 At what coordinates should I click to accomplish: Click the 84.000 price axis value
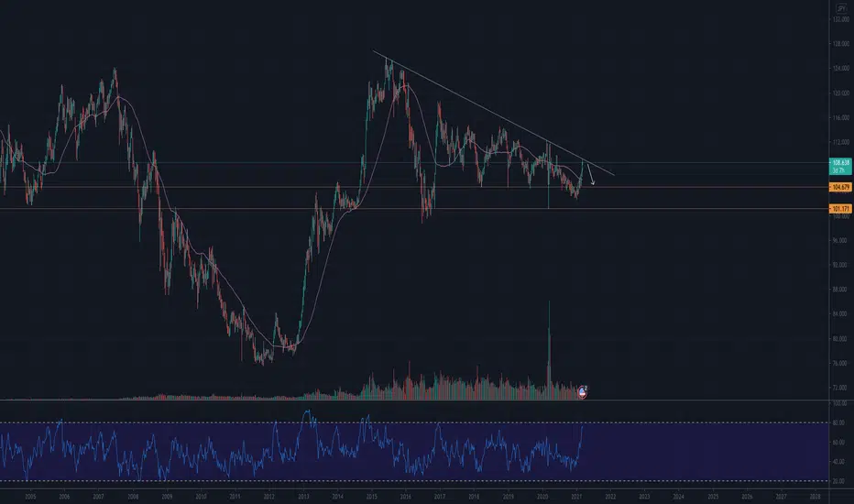click(840, 313)
